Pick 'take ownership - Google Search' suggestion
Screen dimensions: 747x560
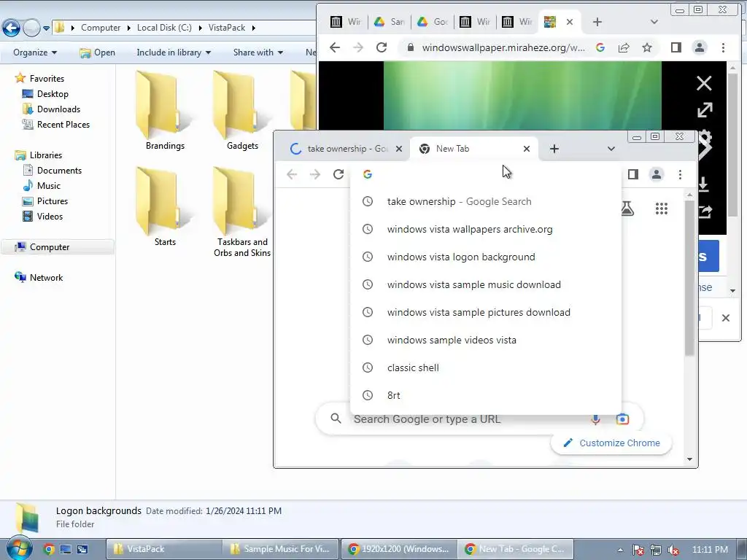coord(486,201)
